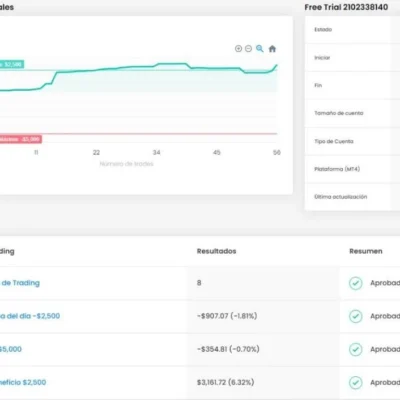Click the 'Resultados' column header
The image size is (400, 400).
tap(216, 251)
